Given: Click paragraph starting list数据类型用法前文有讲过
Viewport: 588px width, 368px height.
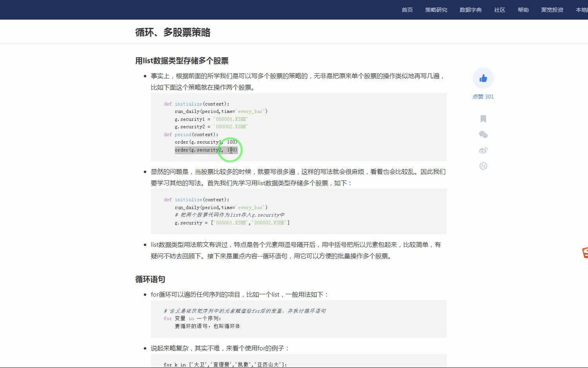Looking at the screenshot, I should coord(296,250).
